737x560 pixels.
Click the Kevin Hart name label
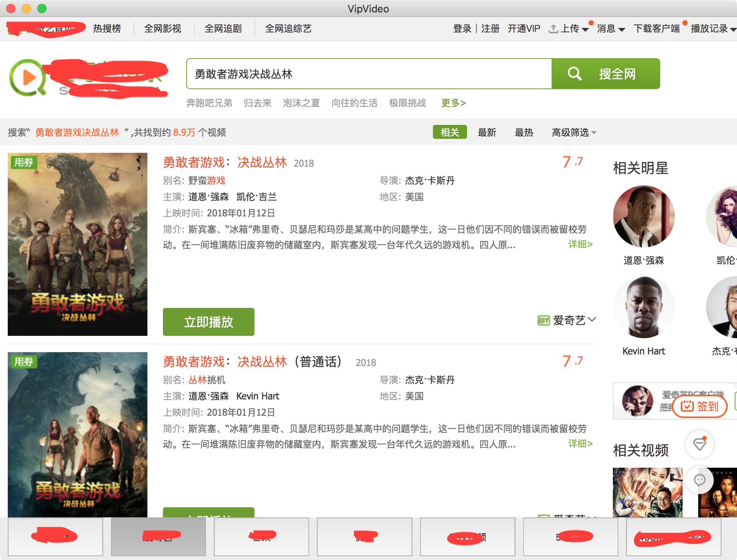[644, 351]
